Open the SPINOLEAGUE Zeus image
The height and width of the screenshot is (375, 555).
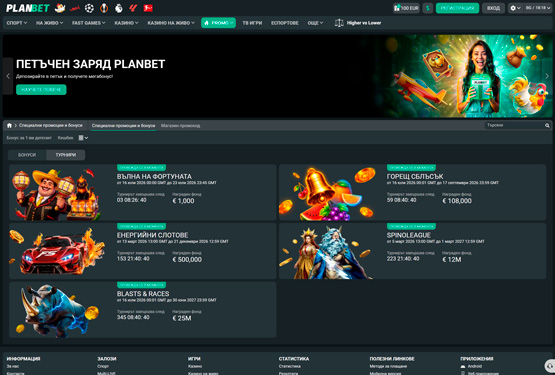pos(327,251)
